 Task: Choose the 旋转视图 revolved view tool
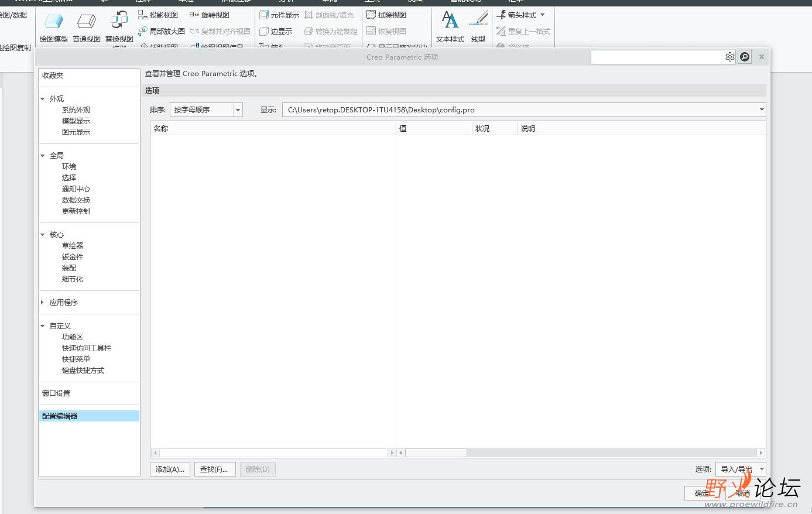pyautogui.click(x=210, y=15)
